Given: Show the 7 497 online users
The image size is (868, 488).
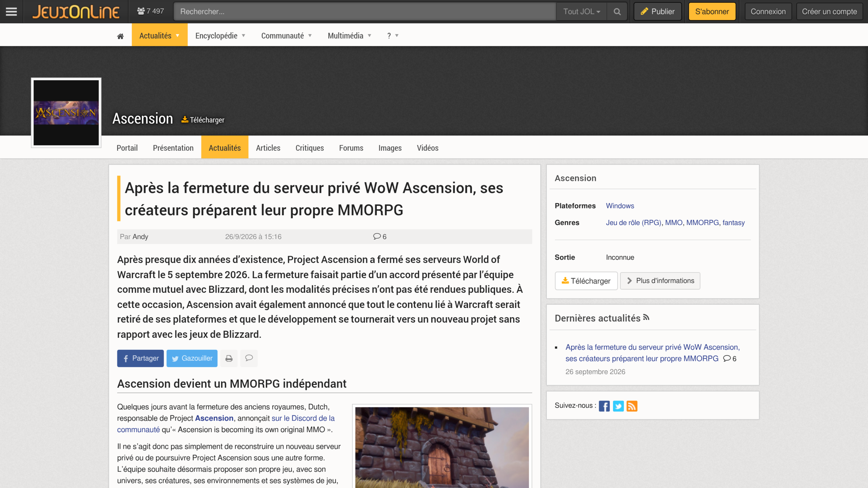Looking at the screenshot, I should [x=151, y=11].
